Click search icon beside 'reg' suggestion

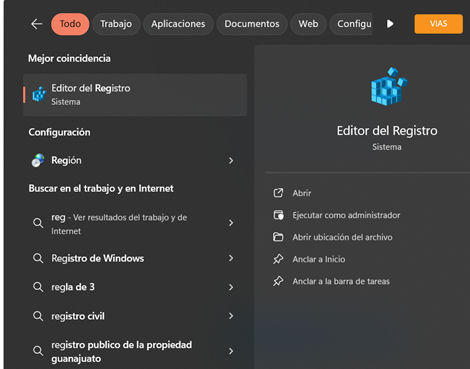point(38,223)
